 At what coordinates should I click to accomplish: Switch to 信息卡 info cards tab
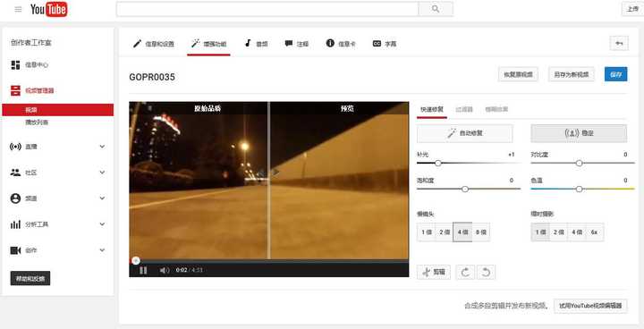pos(341,44)
